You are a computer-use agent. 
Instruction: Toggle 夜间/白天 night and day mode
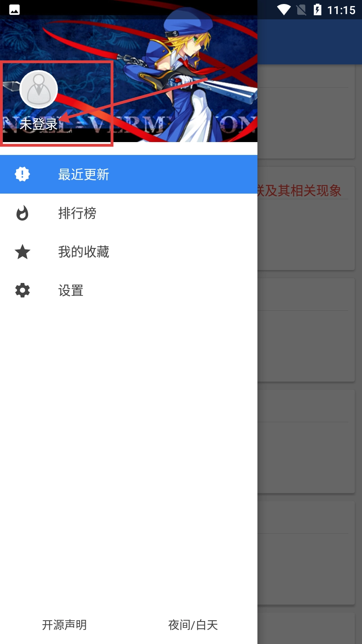pyautogui.click(x=193, y=625)
